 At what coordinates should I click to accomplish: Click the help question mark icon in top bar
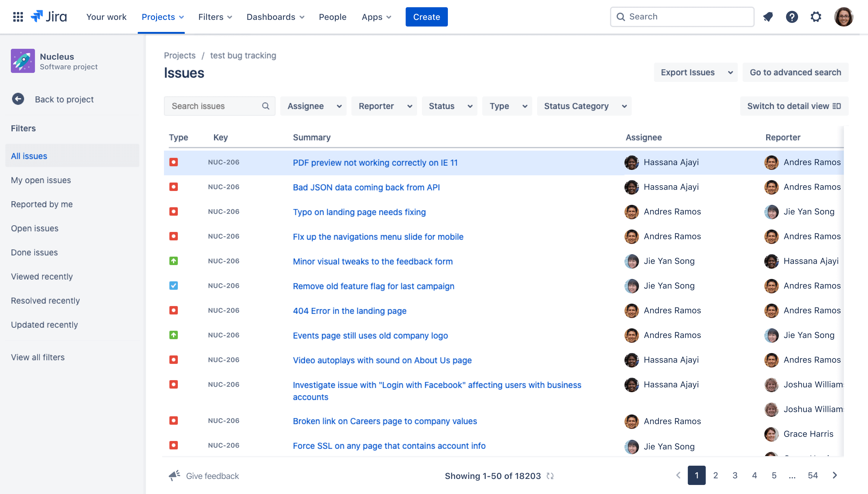(x=792, y=16)
